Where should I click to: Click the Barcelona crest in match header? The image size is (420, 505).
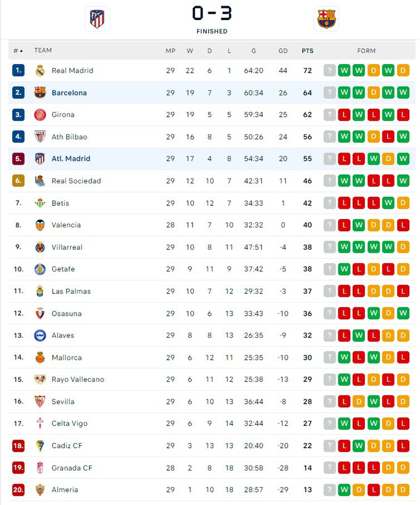326,19
